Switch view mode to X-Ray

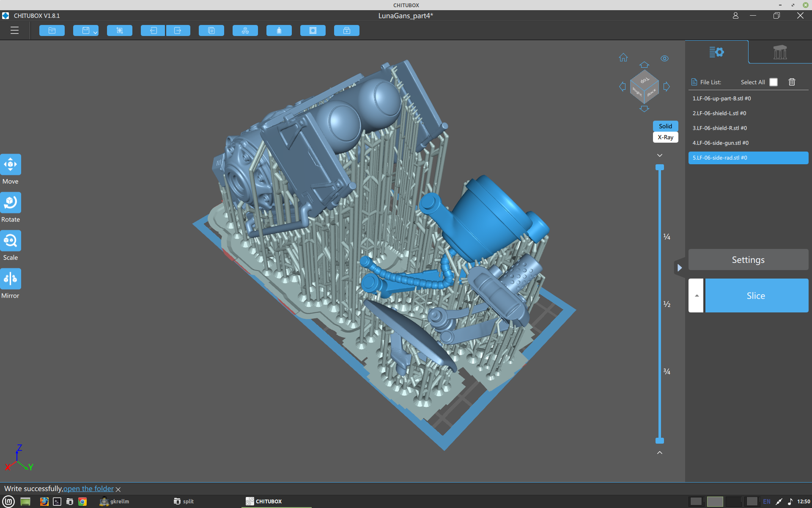[665, 137]
